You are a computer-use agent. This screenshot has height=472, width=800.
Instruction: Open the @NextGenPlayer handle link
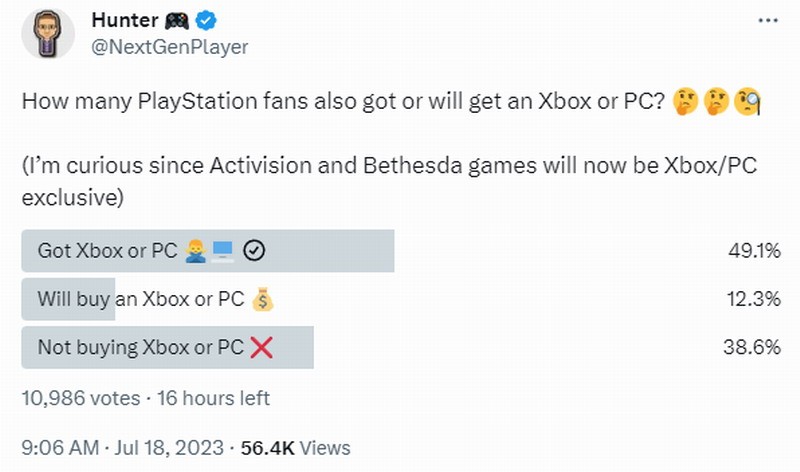[x=169, y=46]
